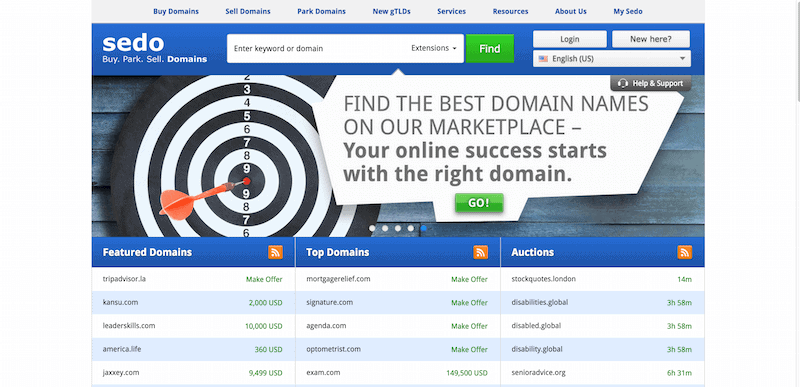Screen dimensions: 800x387
Task: Open the signature.com domain listing
Action: pos(330,302)
